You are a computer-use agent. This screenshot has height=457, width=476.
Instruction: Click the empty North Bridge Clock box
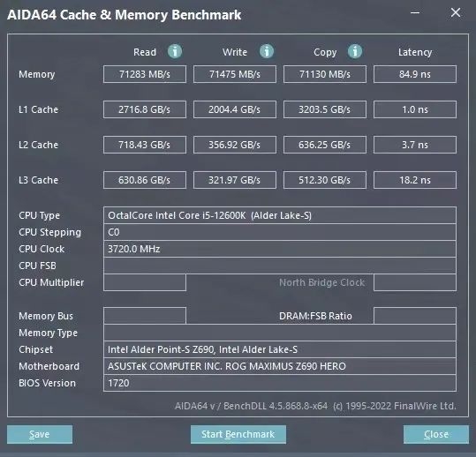click(x=415, y=282)
